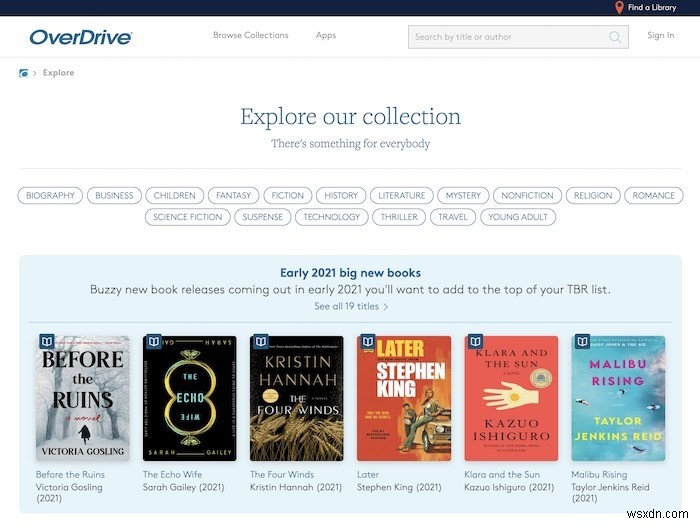Select the Travel category

click(x=453, y=217)
